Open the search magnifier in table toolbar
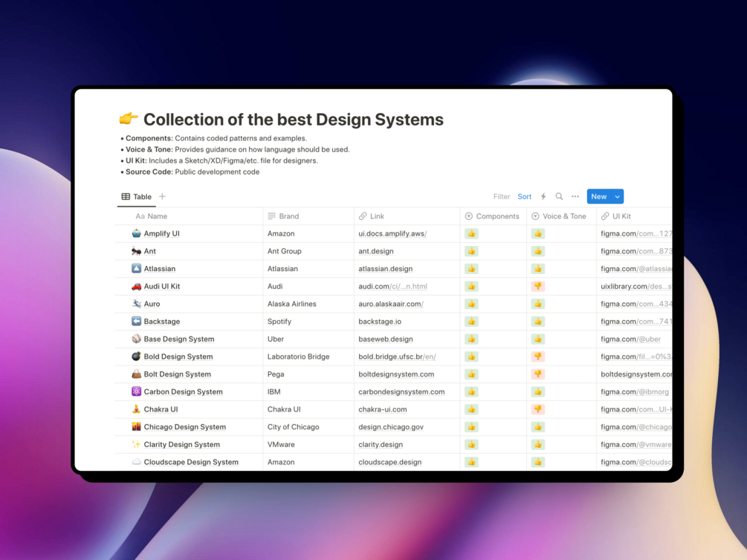The height and width of the screenshot is (560, 747). point(559,196)
